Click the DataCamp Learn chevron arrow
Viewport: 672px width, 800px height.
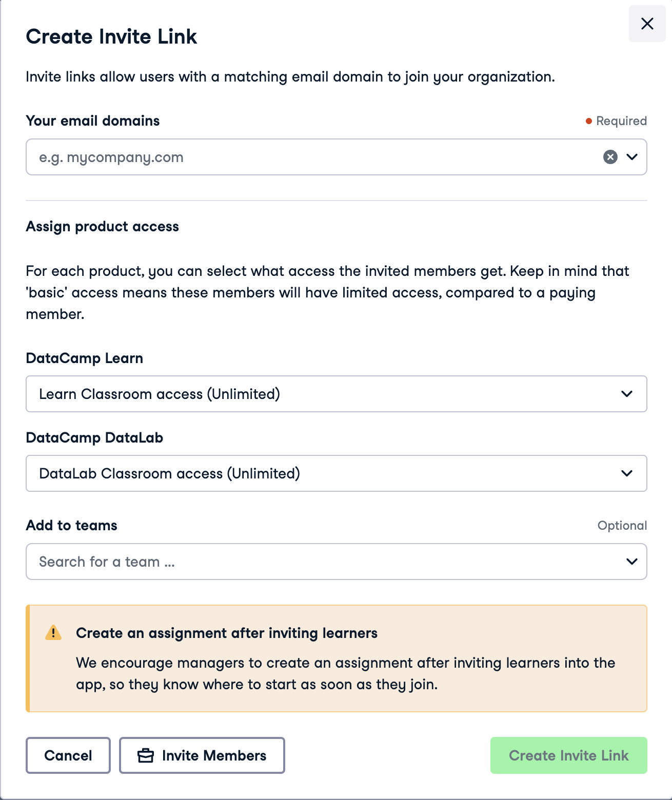pos(626,394)
